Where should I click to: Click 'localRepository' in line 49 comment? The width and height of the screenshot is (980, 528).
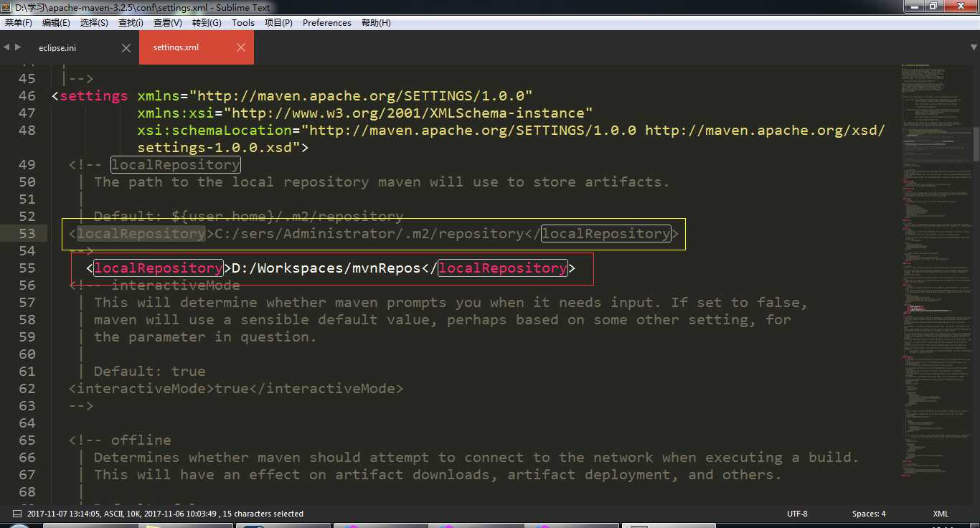pyautogui.click(x=176, y=165)
